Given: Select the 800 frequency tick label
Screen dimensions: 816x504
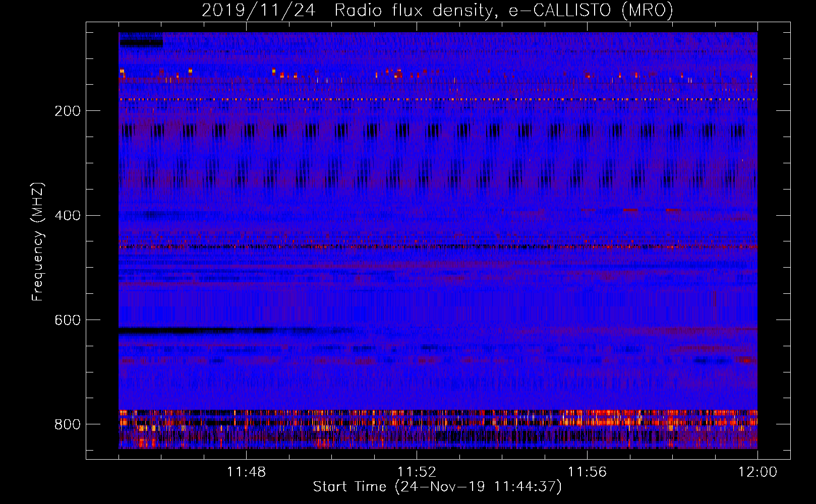Looking at the screenshot, I should point(68,424).
